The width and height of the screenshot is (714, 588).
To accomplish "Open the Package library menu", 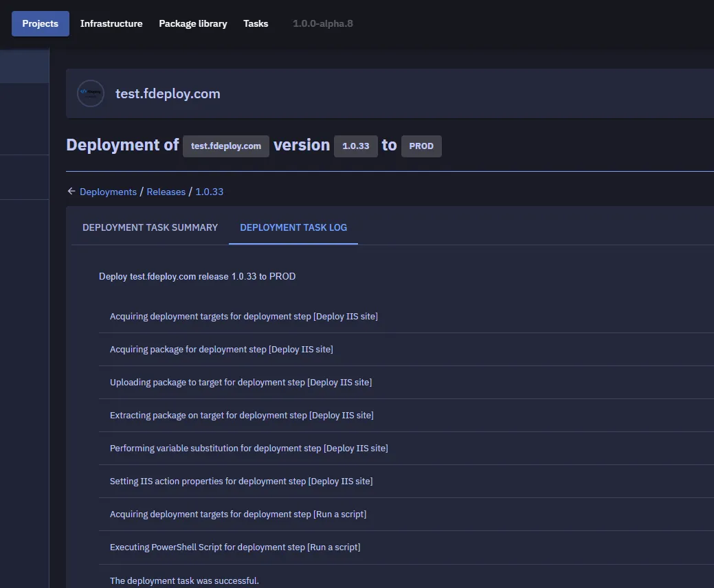I will pyautogui.click(x=193, y=23).
